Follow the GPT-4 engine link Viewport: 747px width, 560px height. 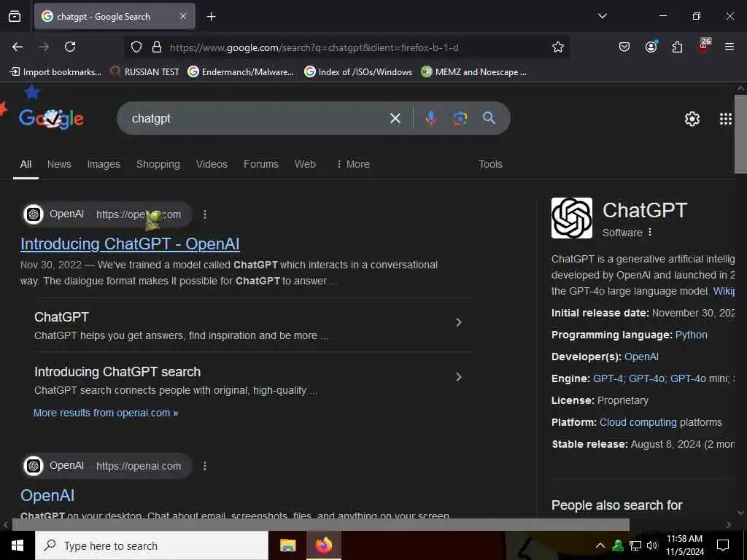pyautogui.click(x=608, y=378)
